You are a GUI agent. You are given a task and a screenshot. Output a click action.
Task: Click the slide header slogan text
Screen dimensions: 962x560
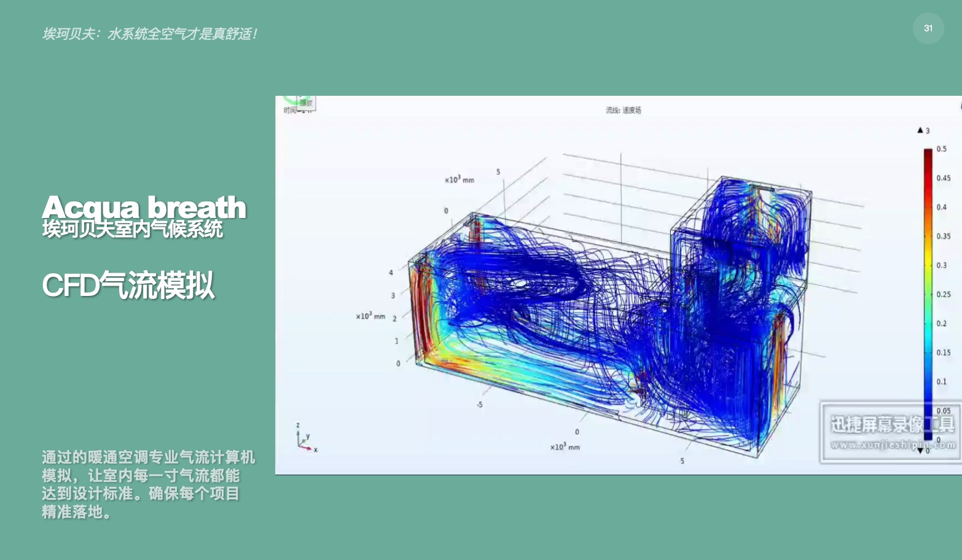[x=149, y=34]
